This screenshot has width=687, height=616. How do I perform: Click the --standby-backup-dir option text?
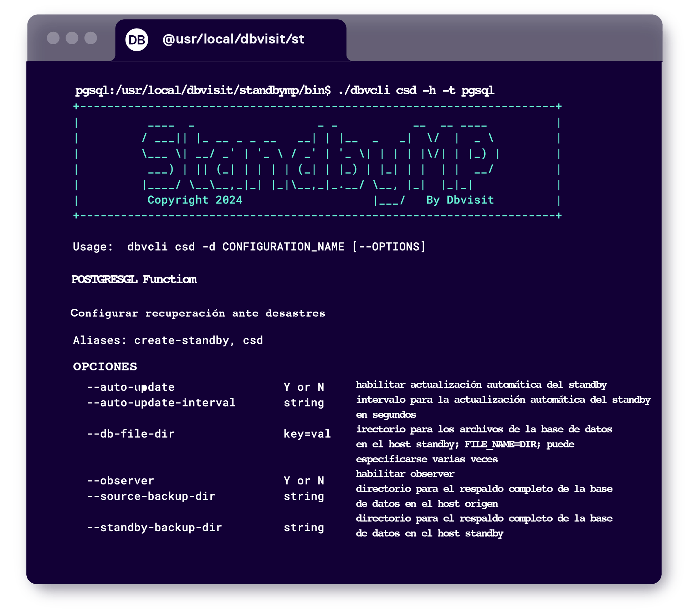coord(154,528)
